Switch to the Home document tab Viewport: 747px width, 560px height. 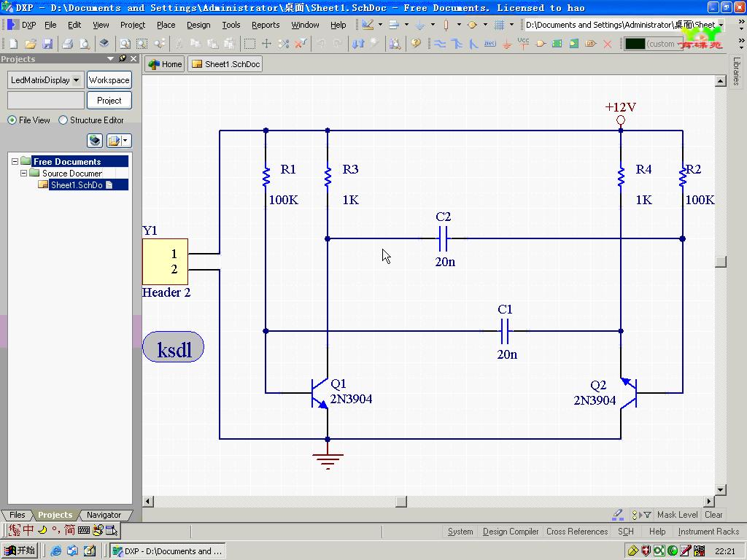tap(165, 64)
